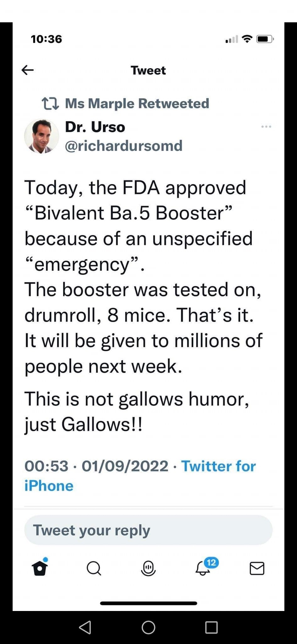Screen dimensions: 297x644
Task: Tap the @richardursomd handle
Action: click(124, 146)
